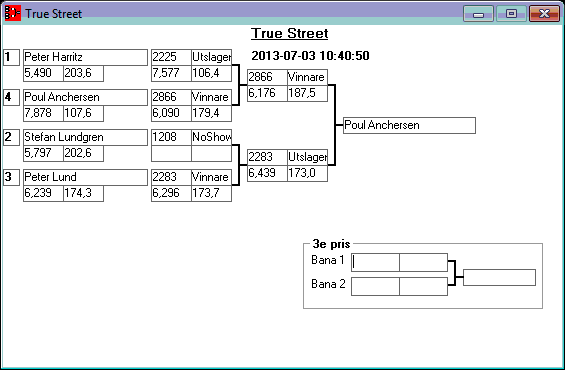This screenshot has height=370, width=565.
Task: Click the True Street app icon in title bar
Action: tap(13, 13)
